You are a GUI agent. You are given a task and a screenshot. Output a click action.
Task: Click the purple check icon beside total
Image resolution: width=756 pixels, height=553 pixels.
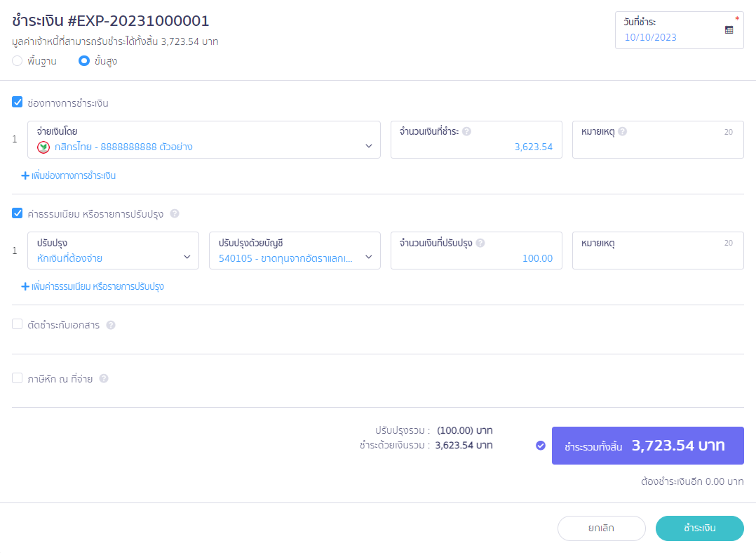[540, 446]
